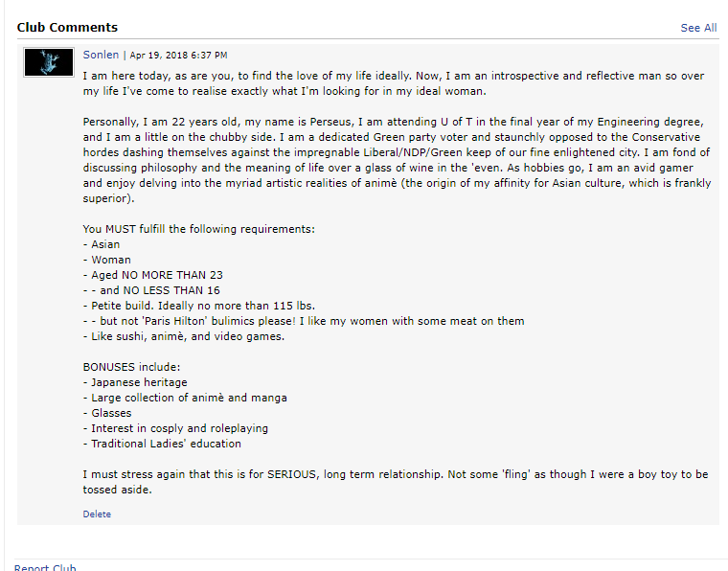Click the "Japanese heritage" list item
The height and width of the screenshot is (571, 728).
pyautogui.click(x=135, y=382)
